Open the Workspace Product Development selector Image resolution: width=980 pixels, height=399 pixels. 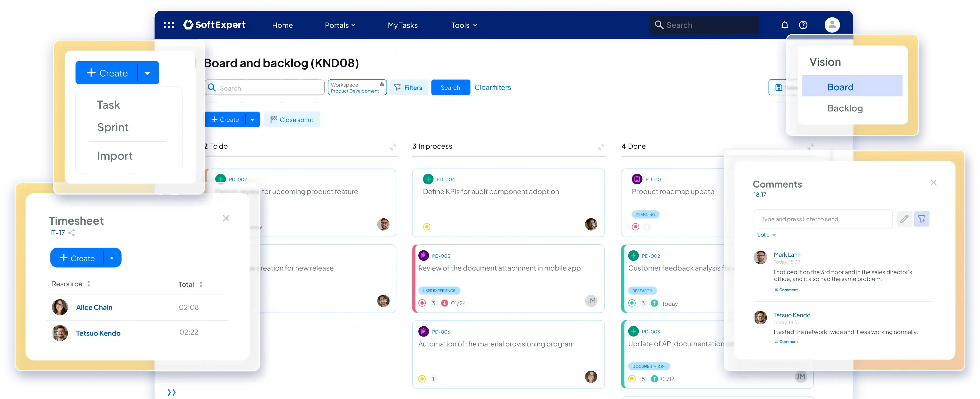357,88
